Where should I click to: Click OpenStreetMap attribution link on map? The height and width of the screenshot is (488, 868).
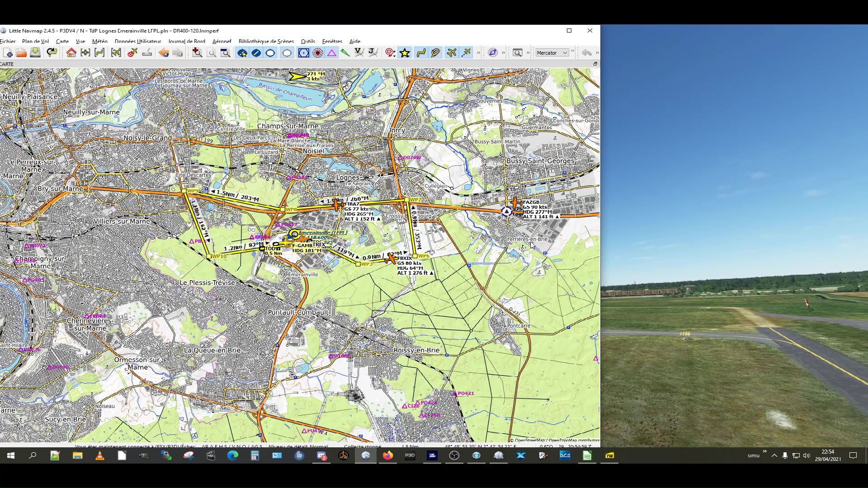click(530, 440)
